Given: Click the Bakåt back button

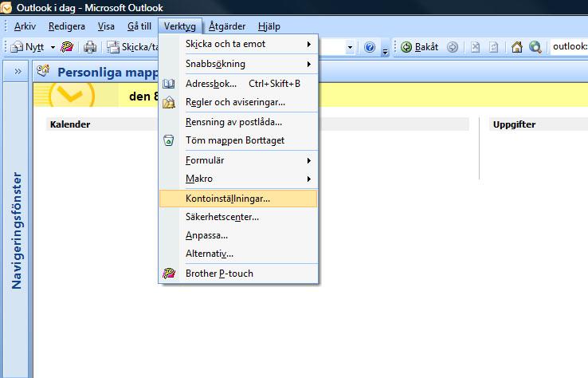Looking at the screenshot, I should pos(420,47).
